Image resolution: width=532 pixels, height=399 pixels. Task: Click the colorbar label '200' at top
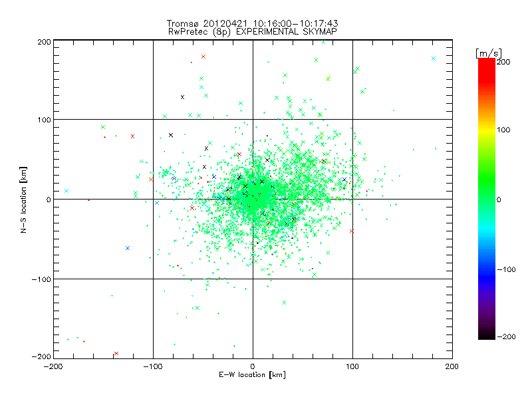click(x=503, y=62)
